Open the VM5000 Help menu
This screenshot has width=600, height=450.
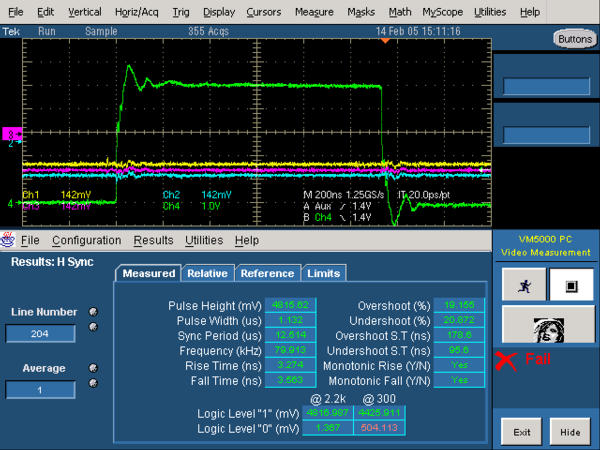[247, 240]
